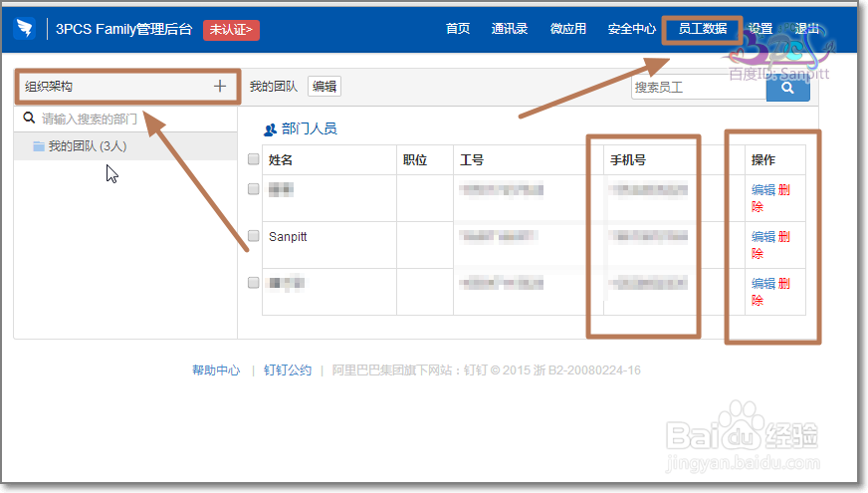Image resolution: width=868 pixels, height=493 pixels.
Task: Click the 请输入搜索的部门 search field
Action: pos(125,119)
